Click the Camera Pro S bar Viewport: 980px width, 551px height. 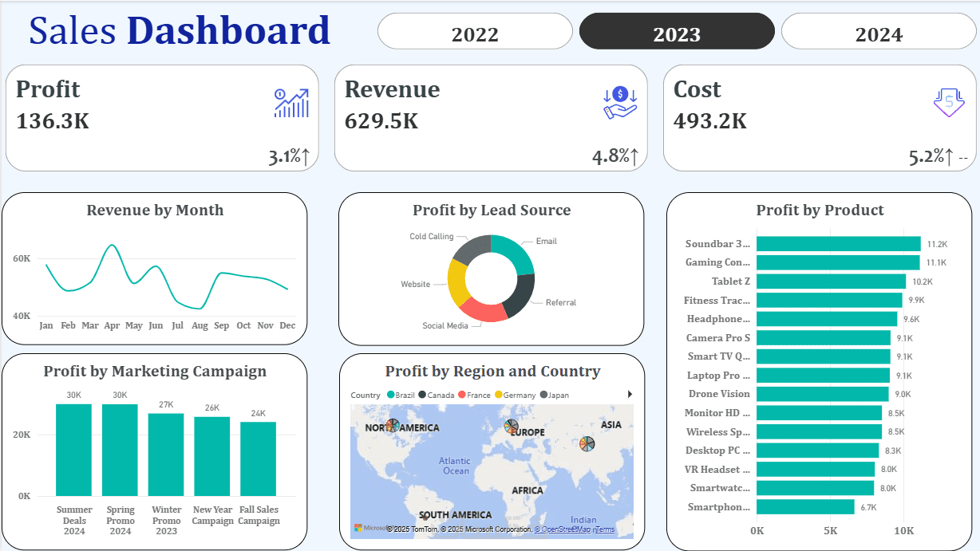(824, 338)
